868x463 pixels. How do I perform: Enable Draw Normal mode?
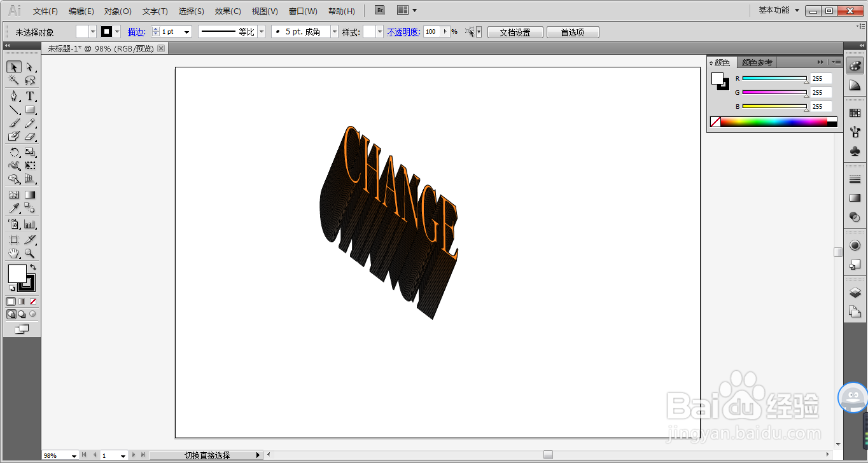pos(11,314)
